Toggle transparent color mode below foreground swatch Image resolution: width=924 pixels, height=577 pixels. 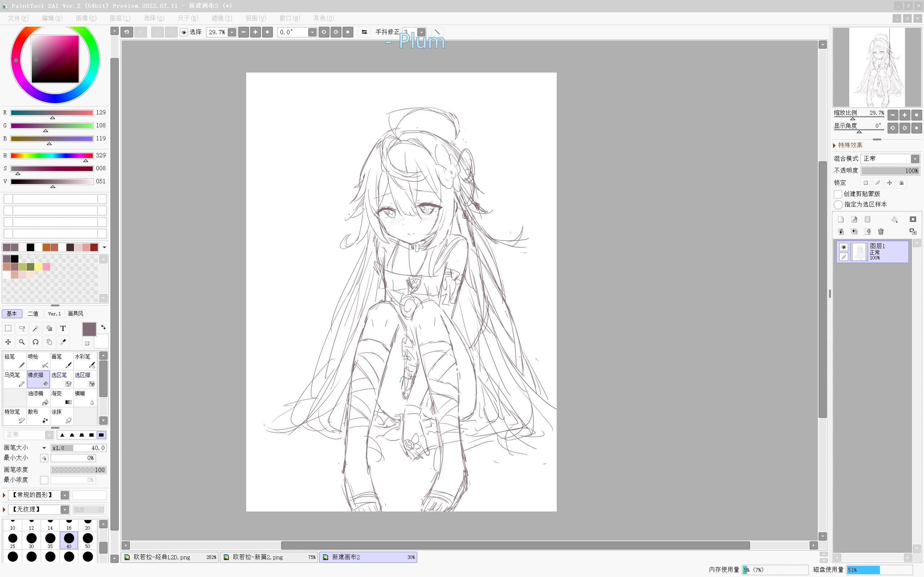(87, 343)
